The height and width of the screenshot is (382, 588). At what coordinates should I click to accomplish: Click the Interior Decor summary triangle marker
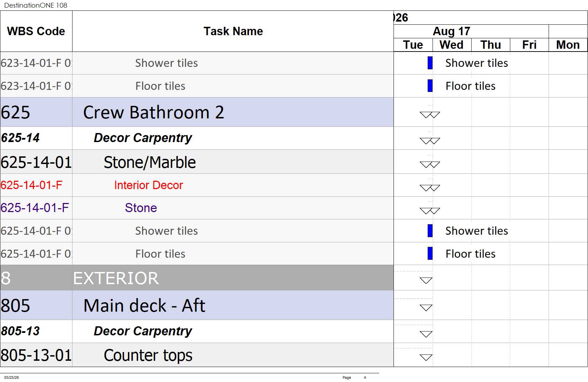[430, 188]
